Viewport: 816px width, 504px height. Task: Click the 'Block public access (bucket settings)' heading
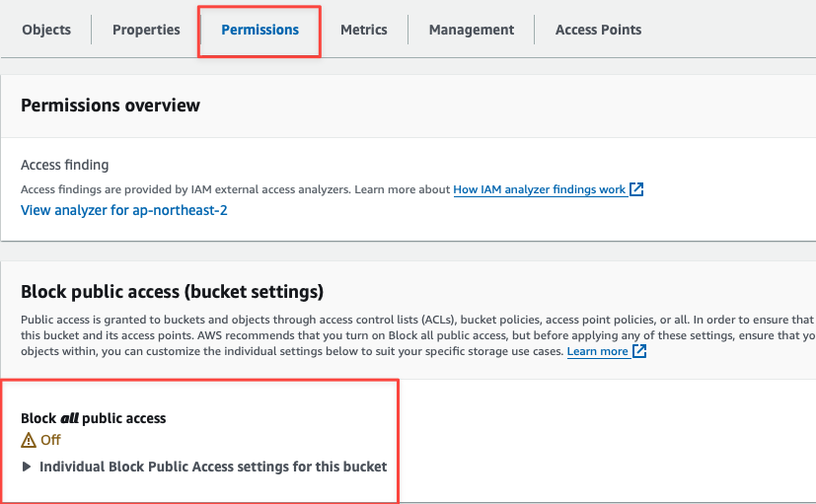click(x=172, y=292)
